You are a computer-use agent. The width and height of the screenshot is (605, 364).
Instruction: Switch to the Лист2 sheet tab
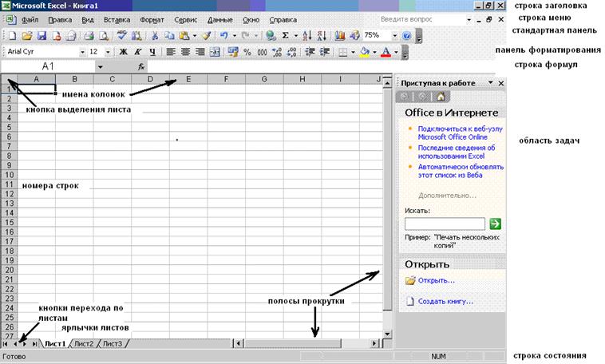tap(84, 343)
